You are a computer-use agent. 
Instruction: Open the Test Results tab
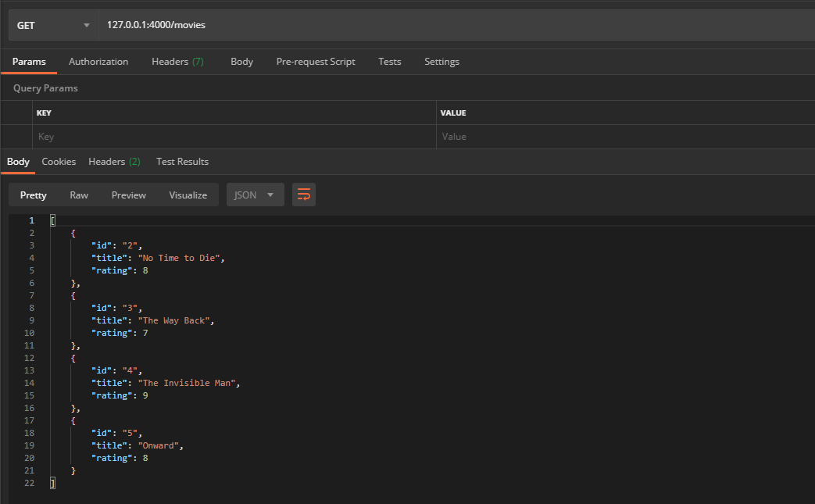pos(182,162)
